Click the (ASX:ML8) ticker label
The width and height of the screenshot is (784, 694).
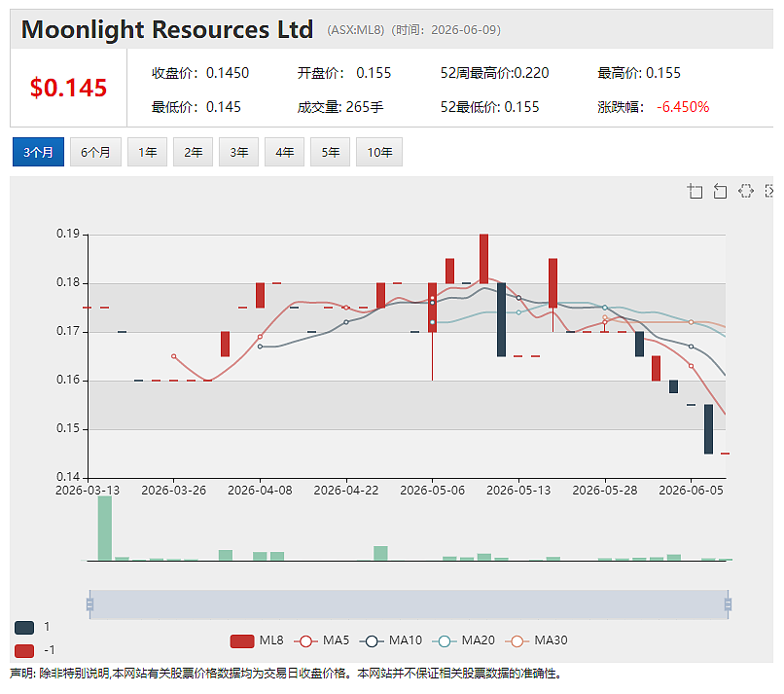(x=355, y=30)
